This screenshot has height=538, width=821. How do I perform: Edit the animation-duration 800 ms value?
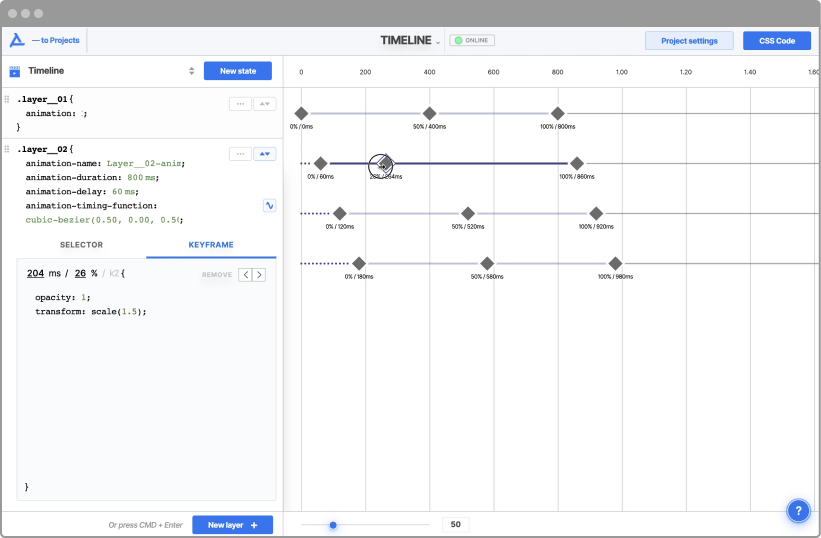(x=141, y=177)
